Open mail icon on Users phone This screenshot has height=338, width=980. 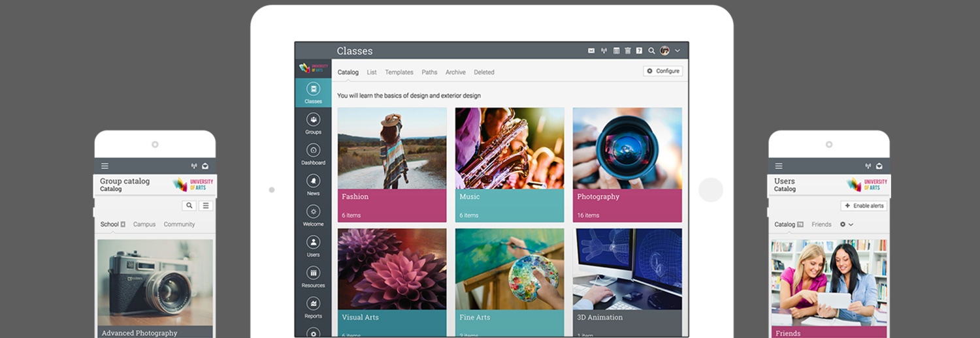tap(879, 166)
